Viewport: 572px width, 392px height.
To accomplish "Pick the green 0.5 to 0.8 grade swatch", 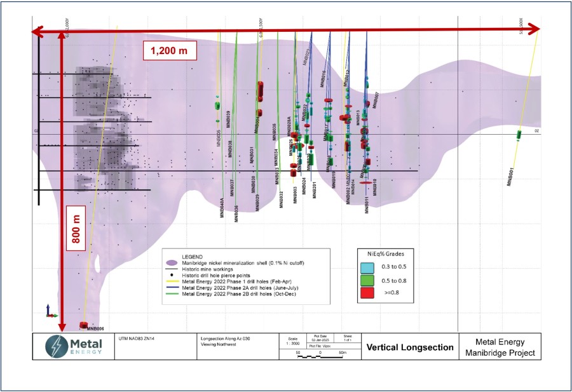I will coord(367,280).
